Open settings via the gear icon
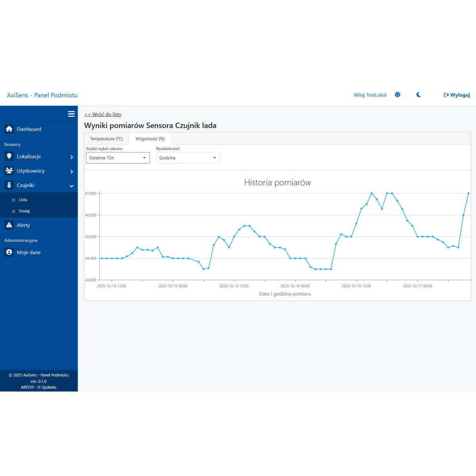 point(397,95)
